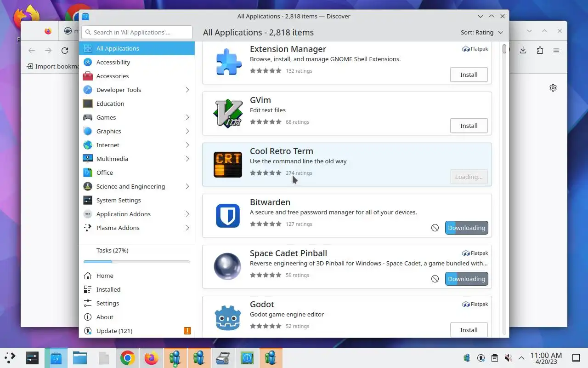Viewport: 588px width, 368px height.
Task: Click the orange update warning badge
Action: click(187, 331)
